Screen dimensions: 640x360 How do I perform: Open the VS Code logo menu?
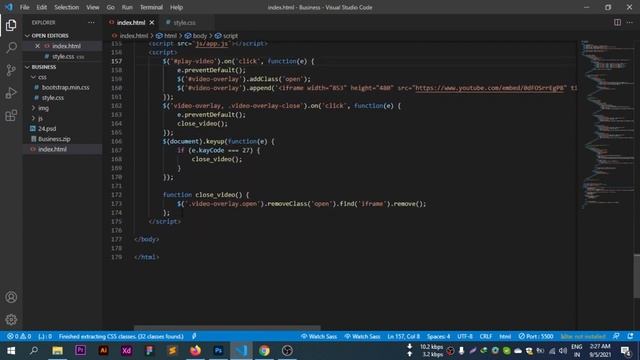click(x=9, y=7)
